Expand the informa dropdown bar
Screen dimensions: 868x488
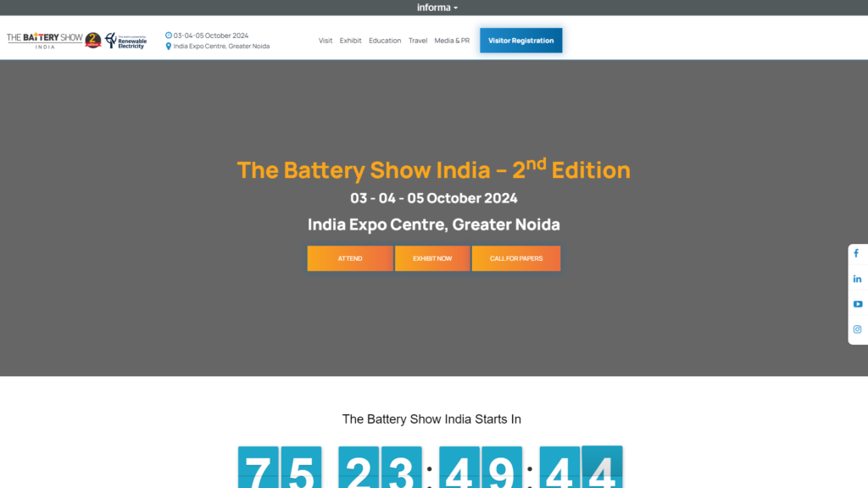[x=437, y=8]
